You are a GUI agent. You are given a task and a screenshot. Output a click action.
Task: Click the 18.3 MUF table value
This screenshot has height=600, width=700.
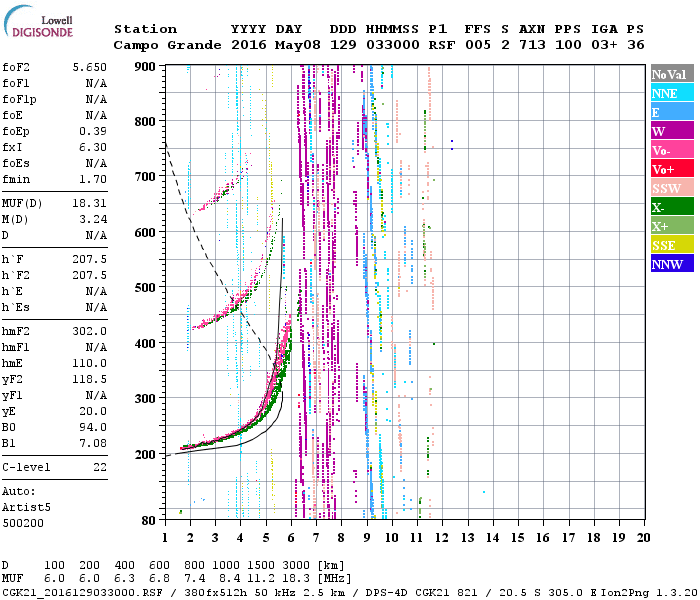pos(296,579)
